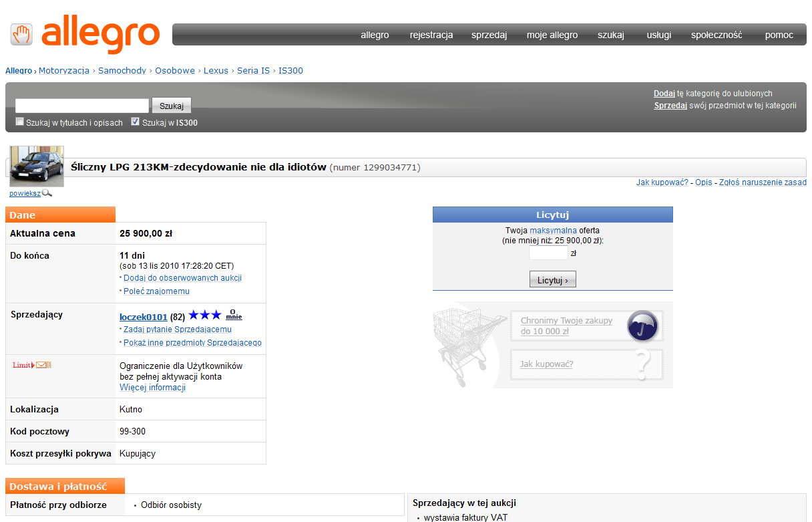This screenshot has width=812, height=522.
Task: Click the price '25 900,00 zł' value
Action: click(146, 233)
